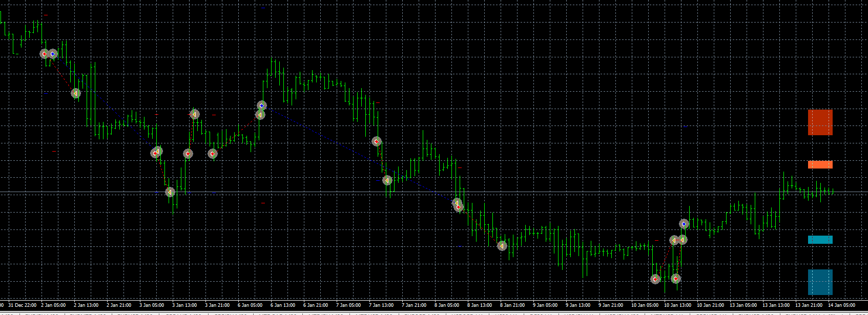The image size is (868, 315).
Task: Click the rightmost yellow exit marker below 10 Jan blue marker
Action: tap(683, 240)
